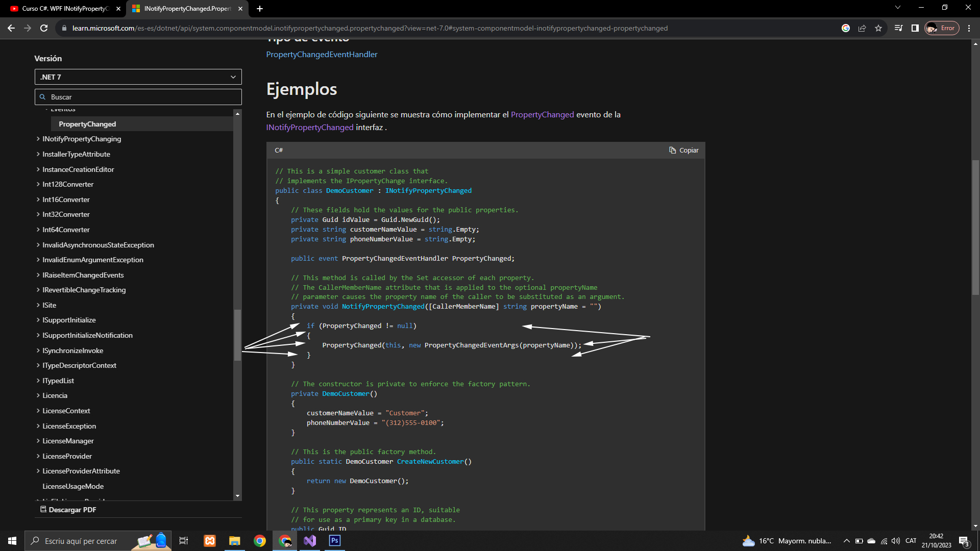The width and height of the screenshot is (980, 551).
Task: Click the Copiar code copy icon
Action: pyautogui.click(x=672, y=150)
